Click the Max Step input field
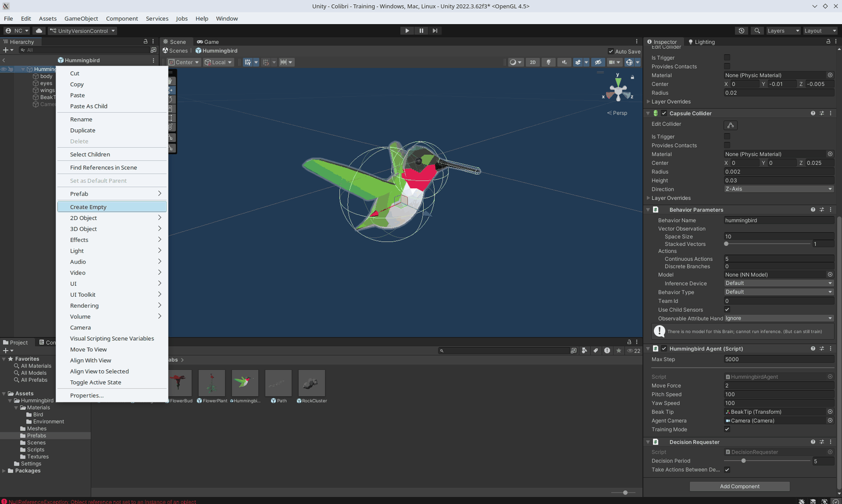 (779, 359)
